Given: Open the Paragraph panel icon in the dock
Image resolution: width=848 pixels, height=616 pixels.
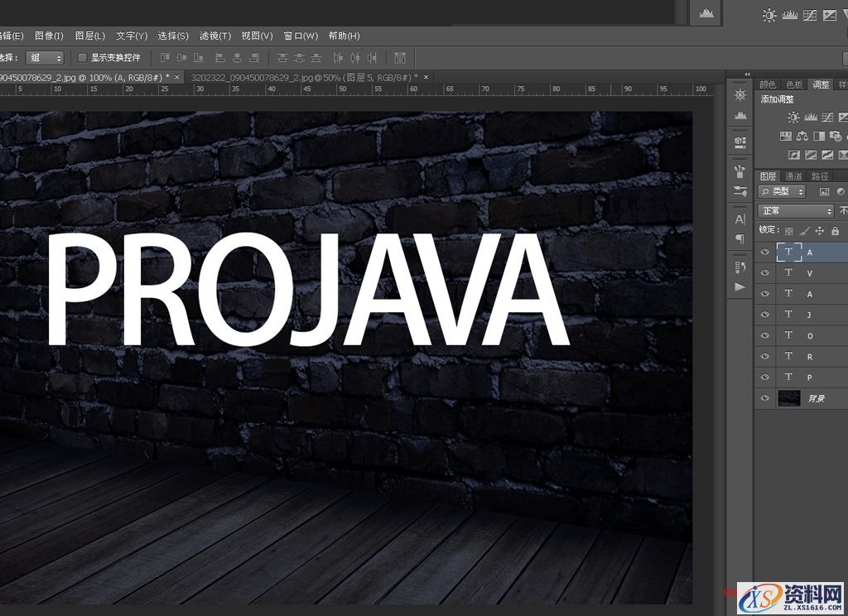Looking at the screenshot, I should (740, 239).
